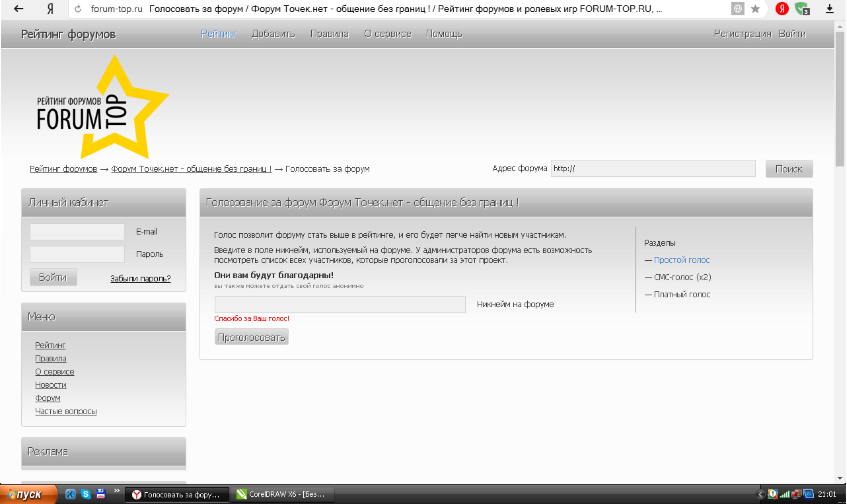
Task: Open the Windows Пуск start button
Action: pos(28,494)
